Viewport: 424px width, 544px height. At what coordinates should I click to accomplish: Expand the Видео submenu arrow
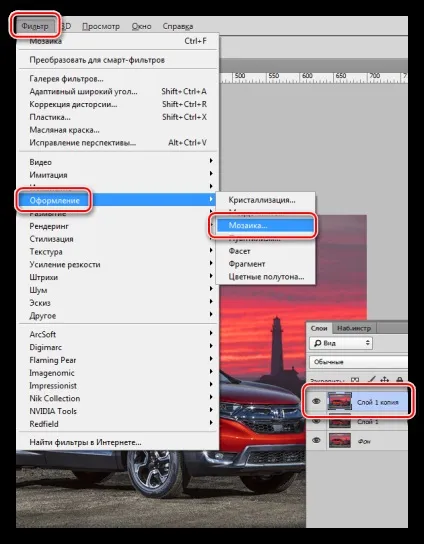click(x=211, y=161)
